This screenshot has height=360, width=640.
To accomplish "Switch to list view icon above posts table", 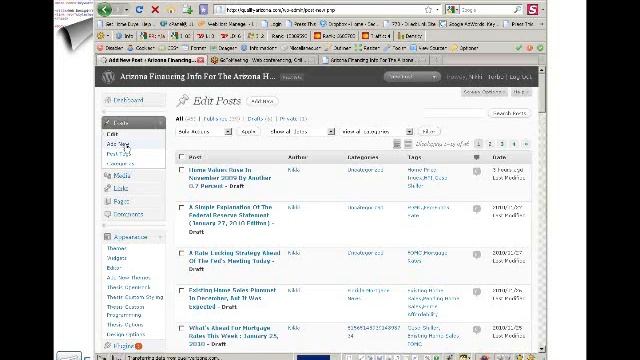I will (397, 144).
